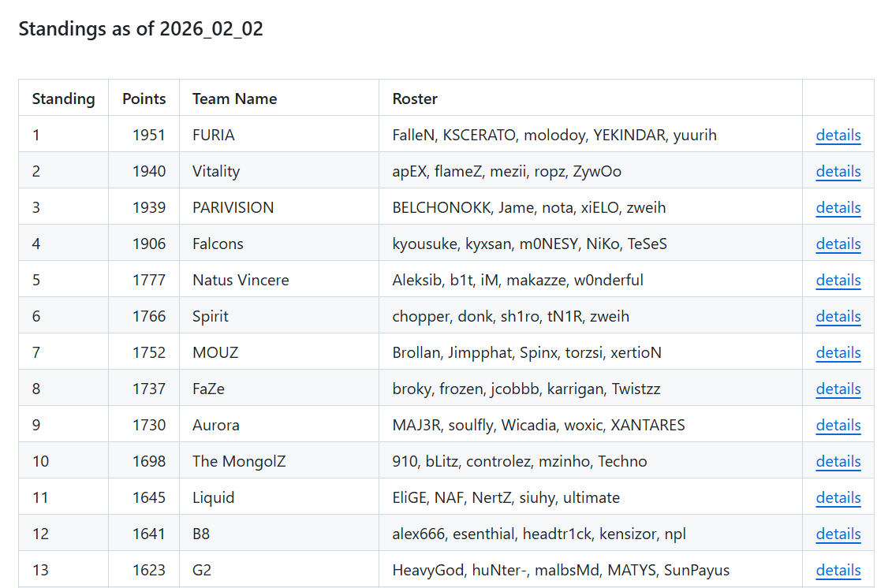Image resolution: width=877 pixels, height=588 pixels.
Task: Open details link for Spirit
Action: click(838, 316)
